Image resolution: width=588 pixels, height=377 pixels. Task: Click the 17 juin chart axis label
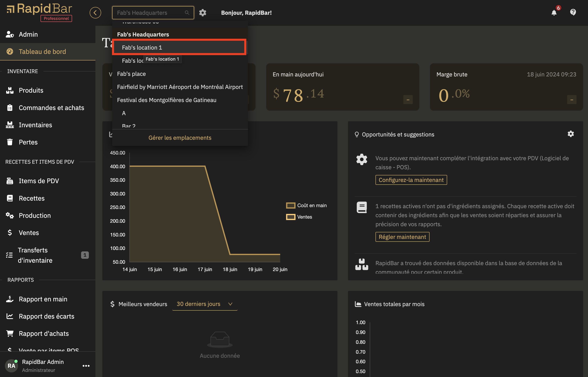point(205,269)
